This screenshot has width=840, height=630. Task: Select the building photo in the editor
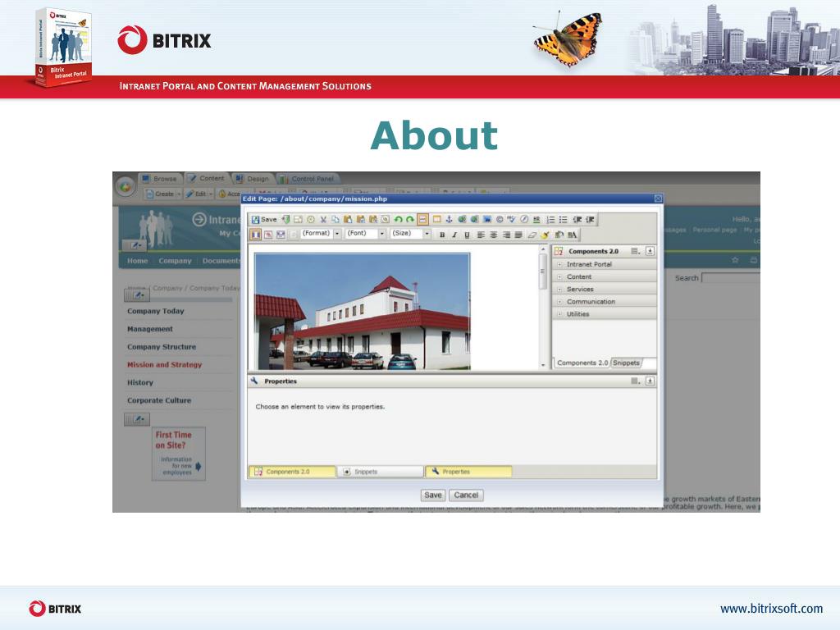pyautogui.click(x=362, y=311)
